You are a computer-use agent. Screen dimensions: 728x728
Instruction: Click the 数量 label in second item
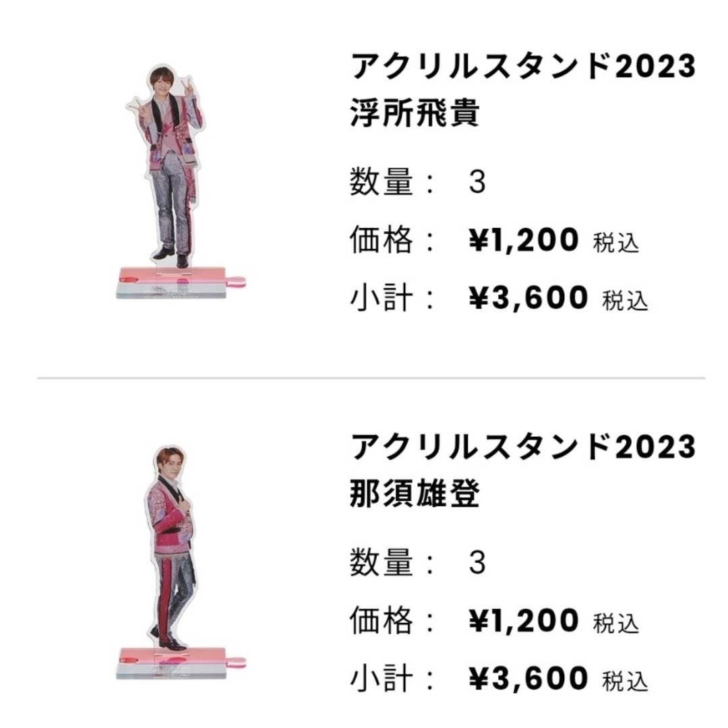381,563
